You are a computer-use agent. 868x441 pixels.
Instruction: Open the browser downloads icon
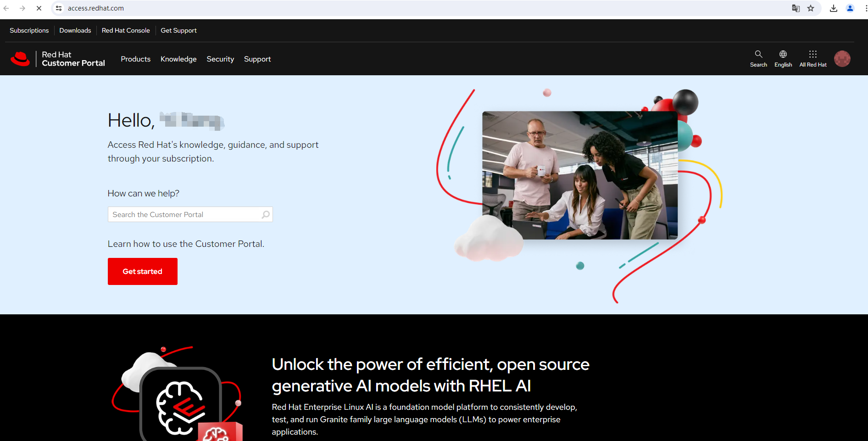(x=834, y=8)
